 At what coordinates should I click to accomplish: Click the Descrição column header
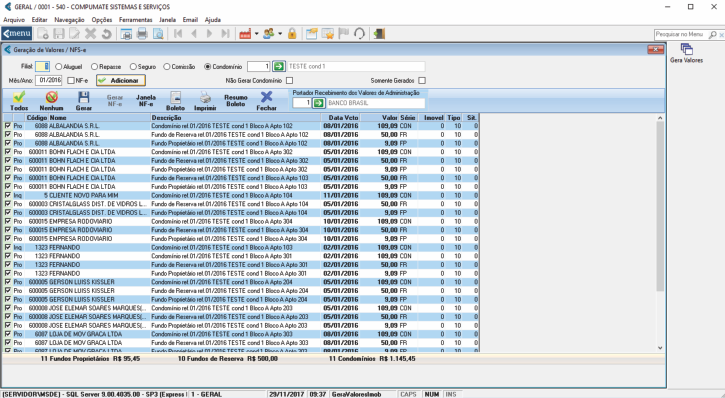[236, 117]
